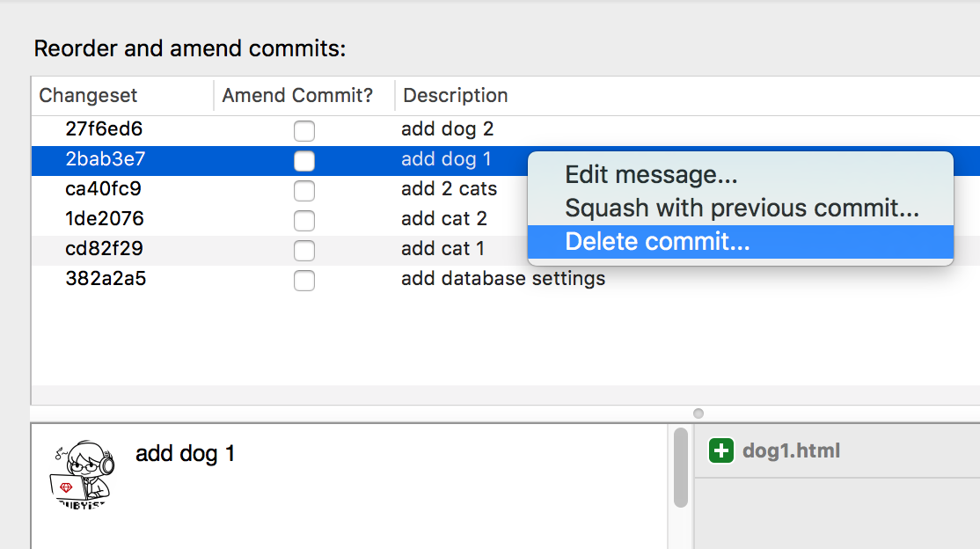Select the 'add dog 2' commit row
The height and width of the screenshot is (549, 980).
(x=448, y=129)
